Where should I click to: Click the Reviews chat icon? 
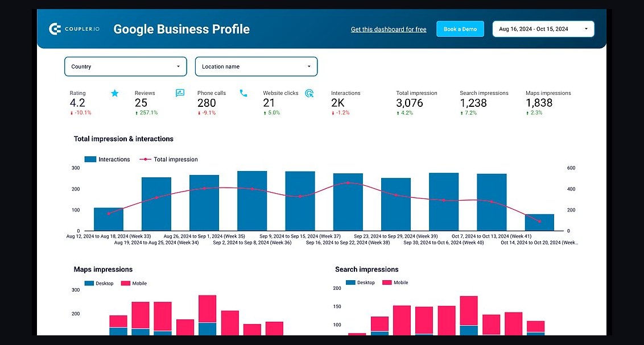tap(180, 93)
